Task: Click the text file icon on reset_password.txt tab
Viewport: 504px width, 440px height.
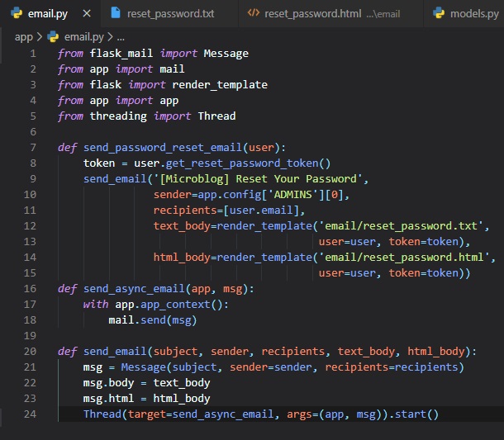Action: point(115,13)
